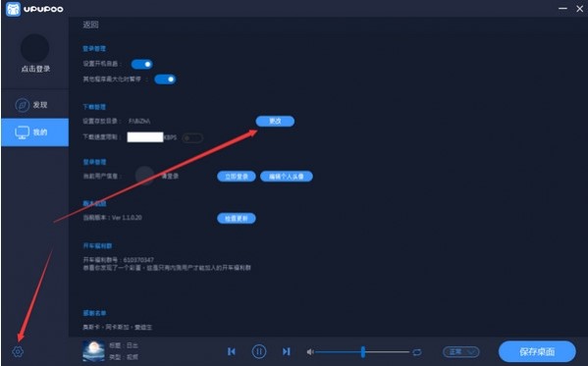This screenshot has height=366, width=588.
Task: Close the upupoo window
Action: click(579, 9)
